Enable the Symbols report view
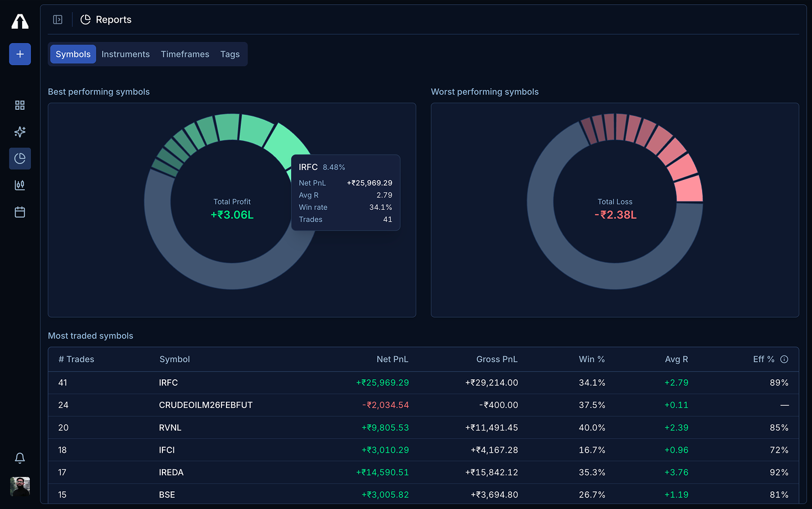Image resolution: width=812 pixels, height=509 pixels. click(72, 54)
